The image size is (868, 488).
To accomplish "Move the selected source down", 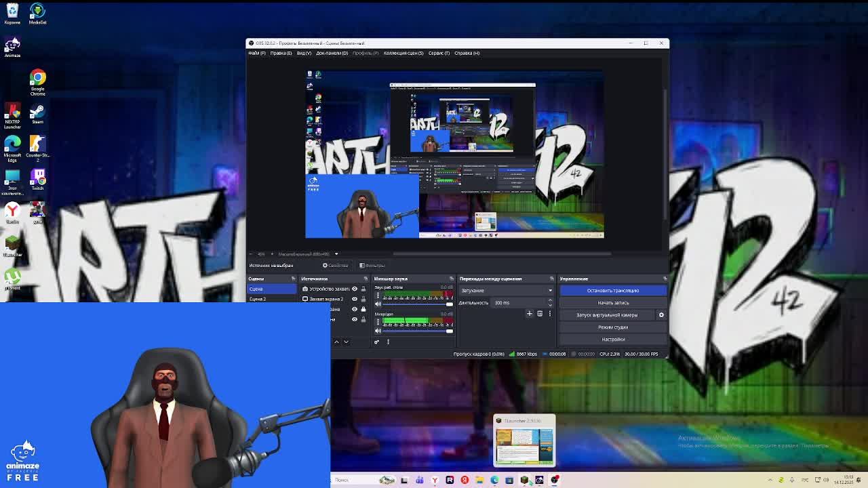I will (x=346, y=342).
